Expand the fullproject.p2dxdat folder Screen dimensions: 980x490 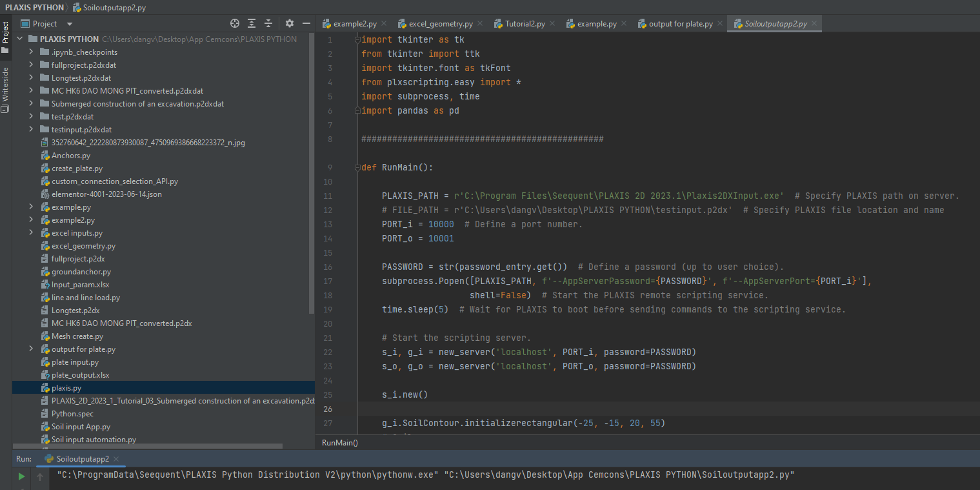pos(31,65)
